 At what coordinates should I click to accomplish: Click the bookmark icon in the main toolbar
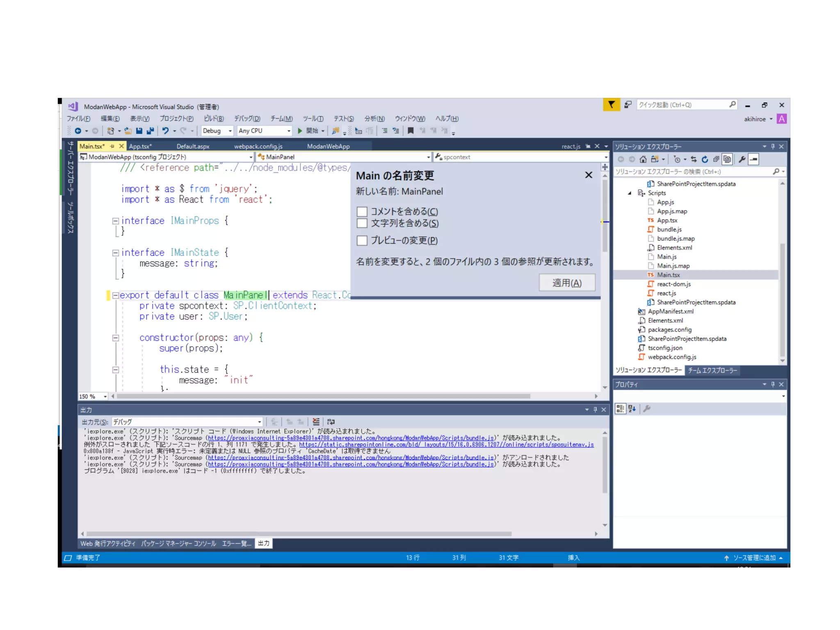click(x=410, y=130)
